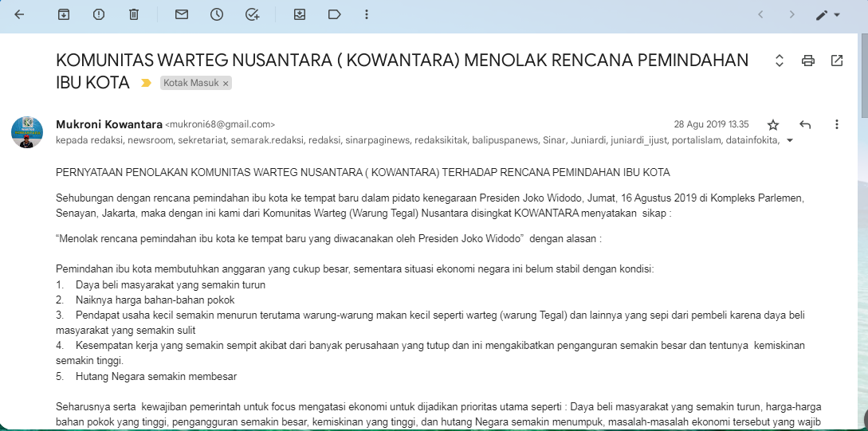Reply to Mukroni Kowantara's message

point(805,124)
